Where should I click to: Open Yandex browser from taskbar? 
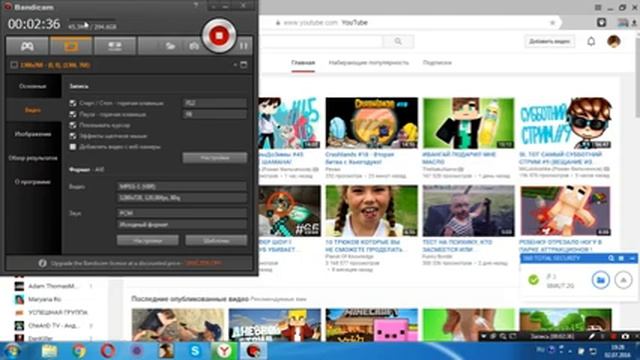tap(224, 351)
